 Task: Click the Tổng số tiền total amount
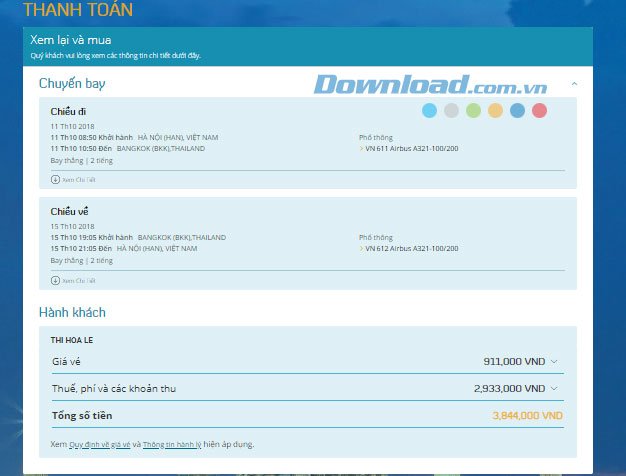(527, 414)
